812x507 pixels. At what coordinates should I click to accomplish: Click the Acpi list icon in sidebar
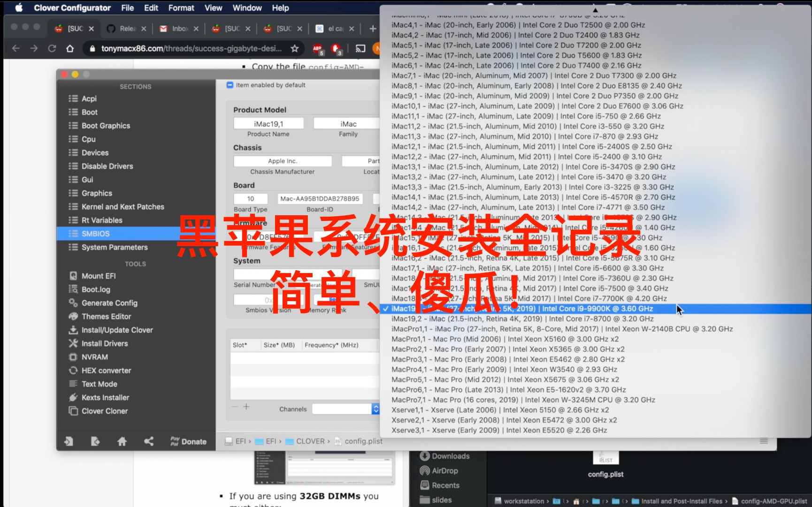point(73,98)
